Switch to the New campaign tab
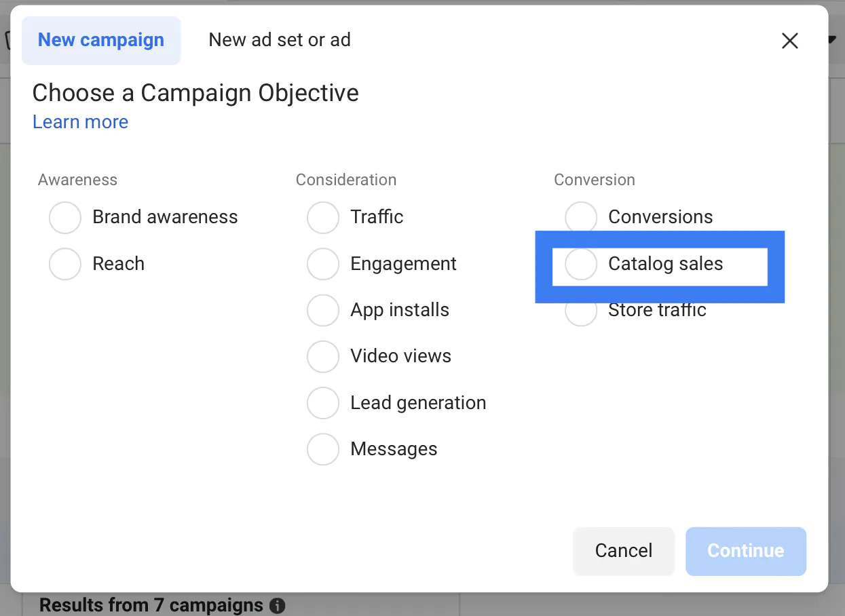Screen dimensions: 845x616 pos(101,40)
